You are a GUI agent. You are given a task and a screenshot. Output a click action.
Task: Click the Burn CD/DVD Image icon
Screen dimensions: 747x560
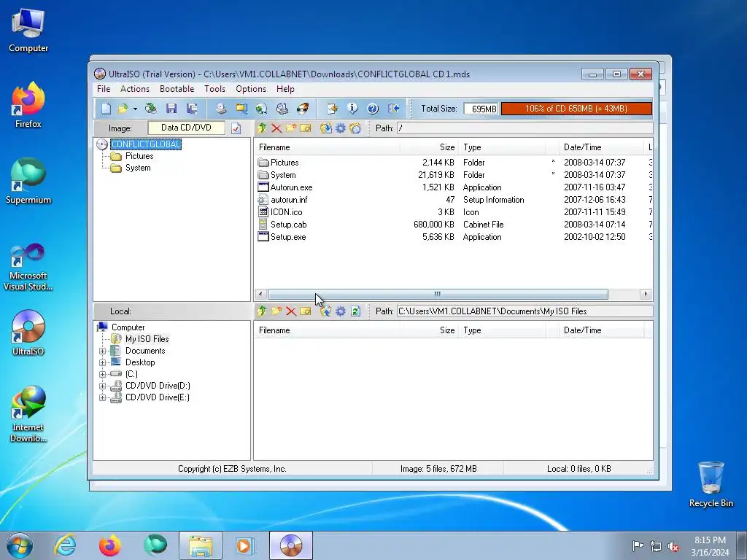303,109
